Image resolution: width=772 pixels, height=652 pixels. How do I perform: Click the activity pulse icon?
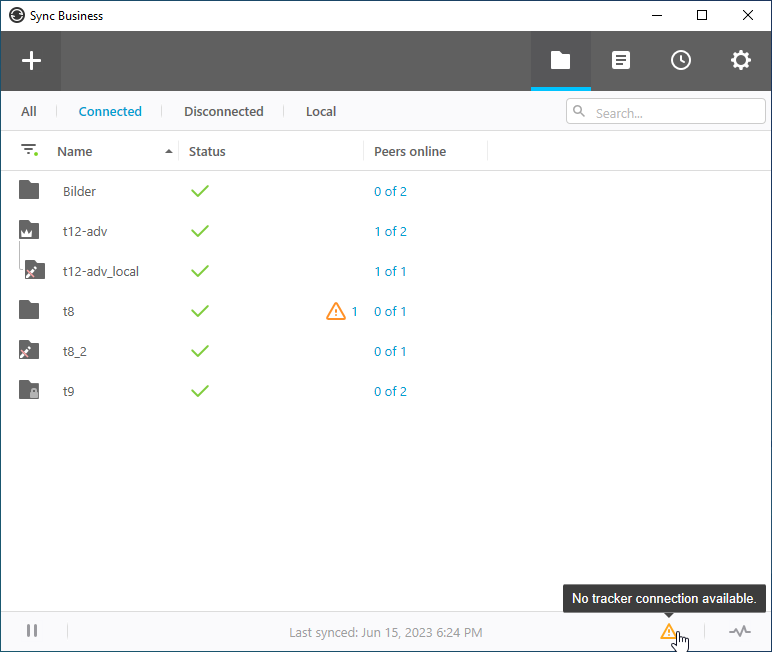point(739,631)
